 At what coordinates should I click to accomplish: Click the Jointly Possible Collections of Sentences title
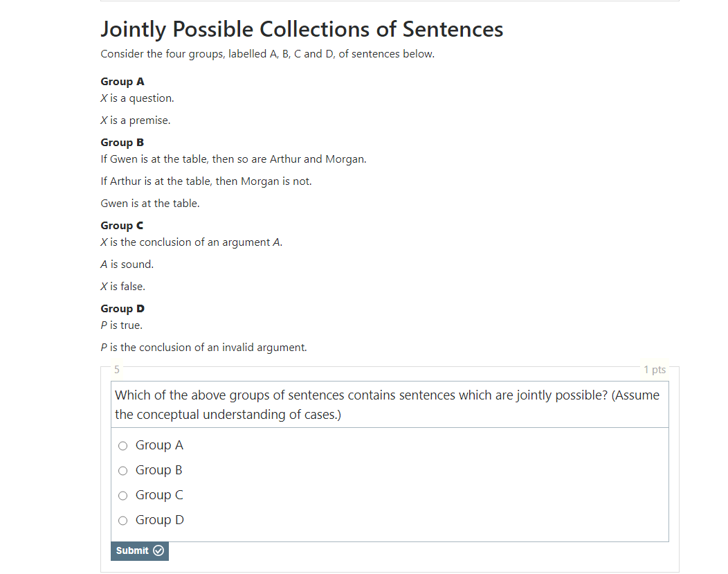click(302, 29)
